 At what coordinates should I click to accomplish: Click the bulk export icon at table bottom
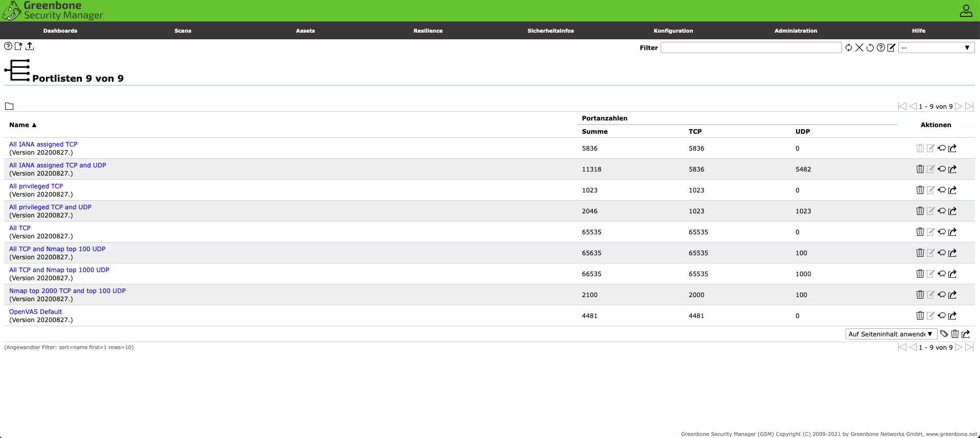966,334
